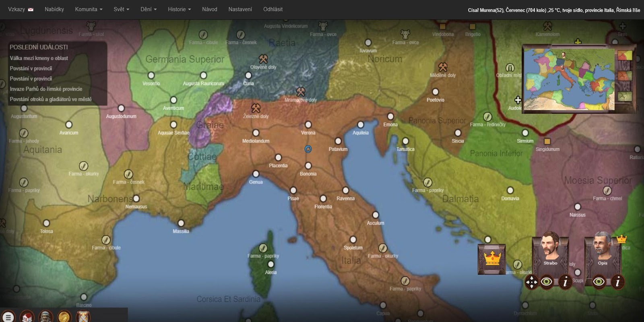Click the Ravenna city marker
Image resolution: width=644 pixels, height=322 pixels.
345,190
